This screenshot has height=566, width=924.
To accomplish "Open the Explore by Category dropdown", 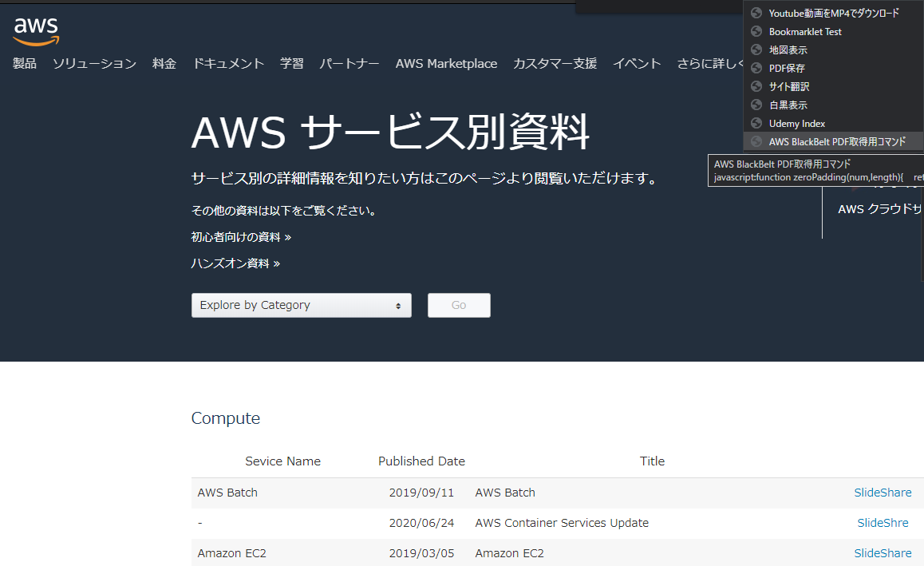I will (301, 306).
